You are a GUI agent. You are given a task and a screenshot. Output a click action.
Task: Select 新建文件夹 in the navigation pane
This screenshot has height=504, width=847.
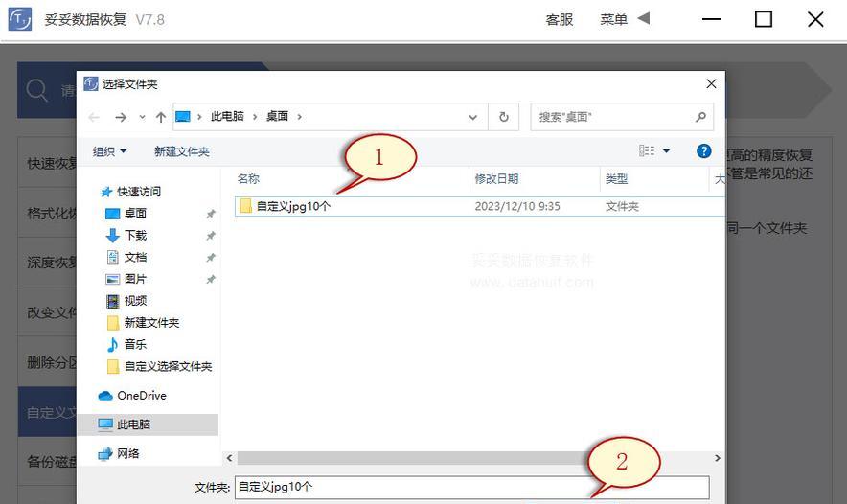(x=151, y=323)
